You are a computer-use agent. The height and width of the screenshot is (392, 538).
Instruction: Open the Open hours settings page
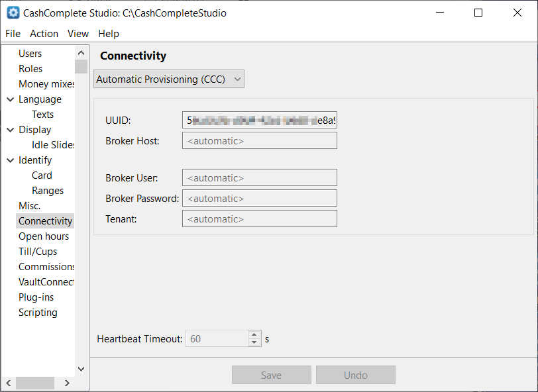point(43,236)
